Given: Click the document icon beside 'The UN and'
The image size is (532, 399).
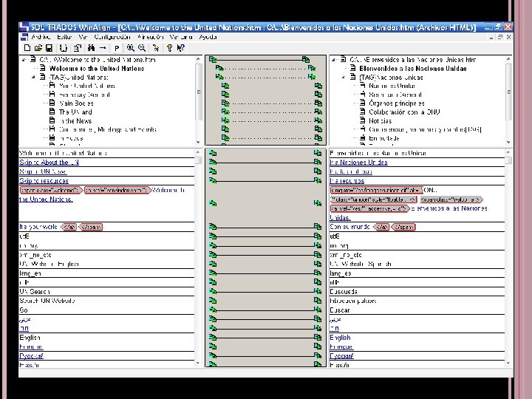Looking at the screenshot, I should click(x=52, y=112).
